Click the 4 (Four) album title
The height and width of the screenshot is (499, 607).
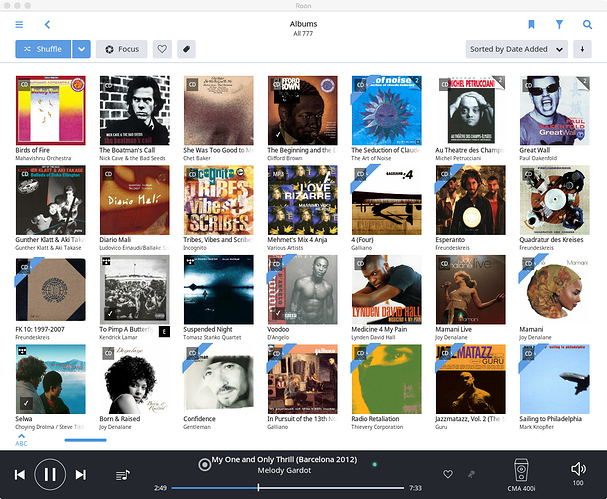tap(362, 240)
